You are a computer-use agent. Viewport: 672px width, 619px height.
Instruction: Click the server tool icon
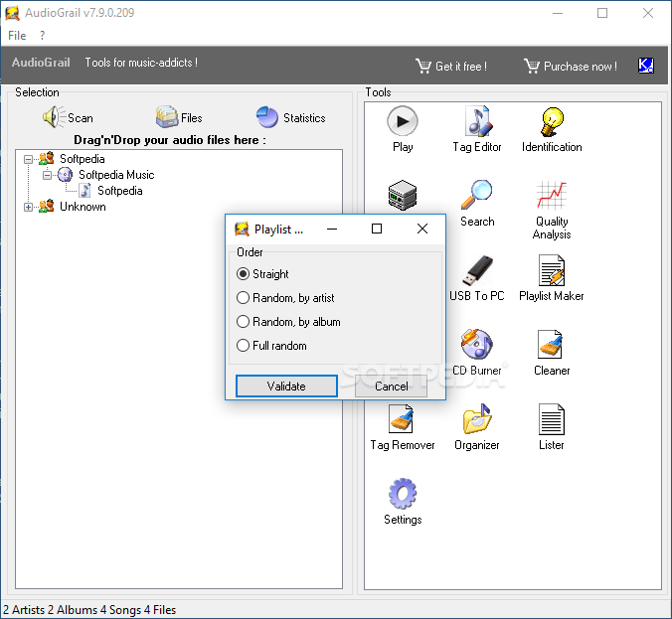[402, 196]
